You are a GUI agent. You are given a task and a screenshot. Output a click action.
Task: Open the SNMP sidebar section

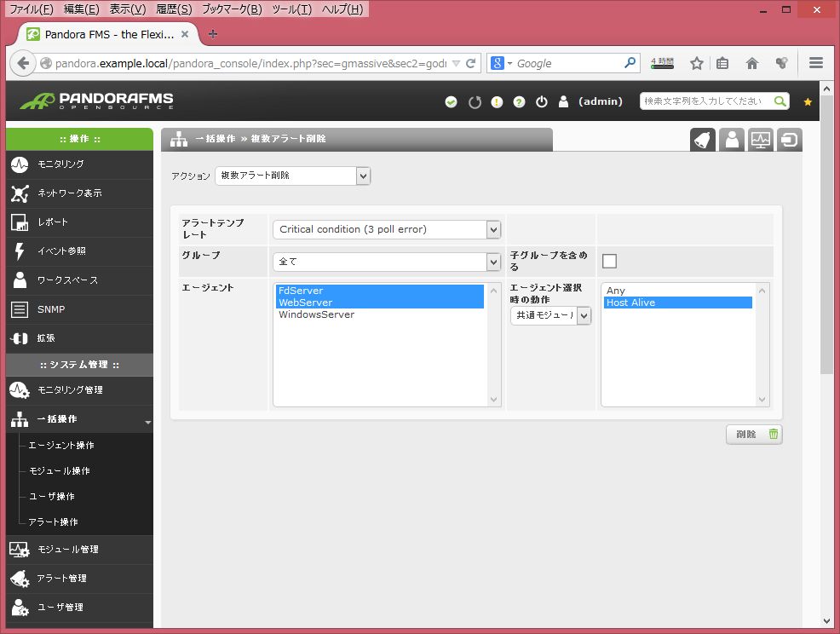pyautogui.click(x=79, y=309)
